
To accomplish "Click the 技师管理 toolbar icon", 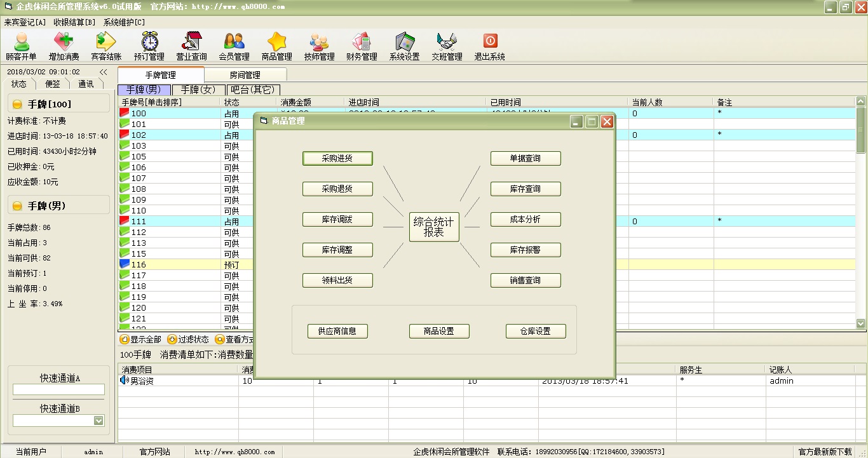I will [319, 43].
